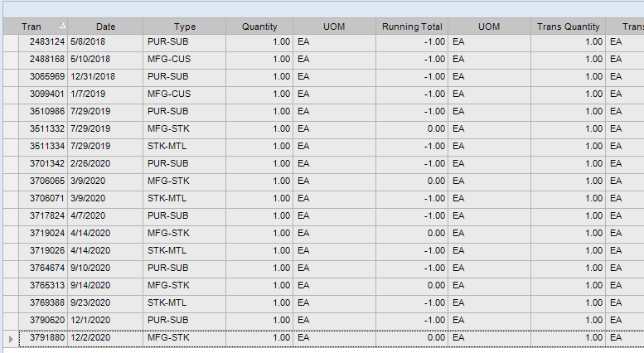Click quantity 1.00 in row 3510986
Image resolution: width=644 pixels, height=353 pixels.
click(x=281, y=111)
